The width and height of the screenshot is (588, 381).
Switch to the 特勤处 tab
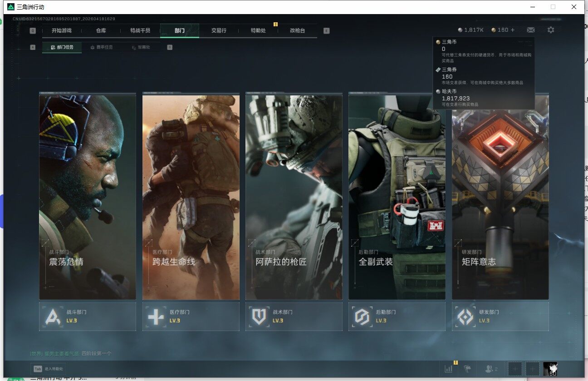258,30
